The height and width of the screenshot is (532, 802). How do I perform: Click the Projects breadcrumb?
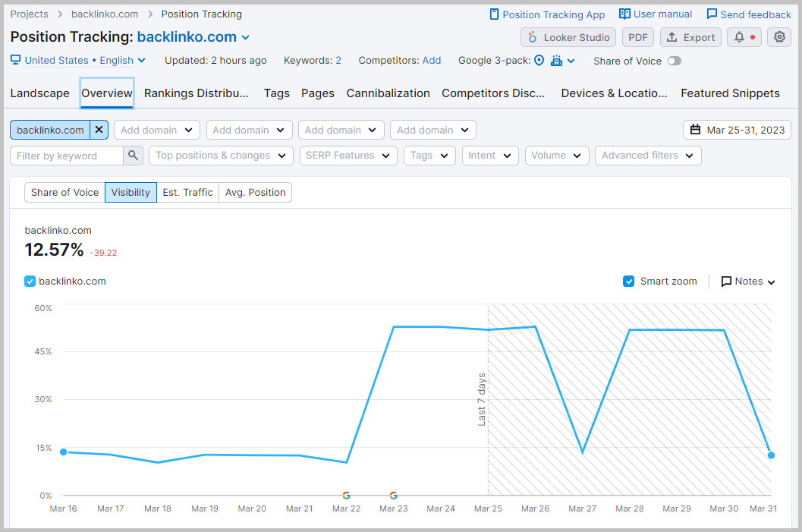coord(29,14)
